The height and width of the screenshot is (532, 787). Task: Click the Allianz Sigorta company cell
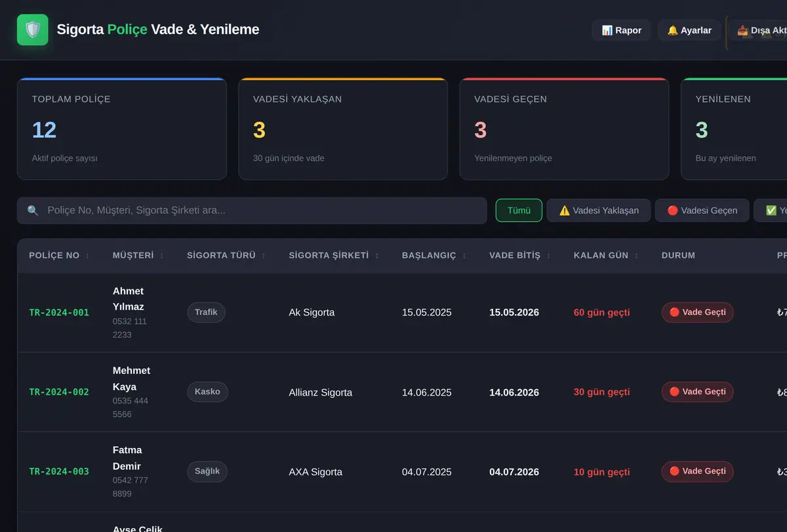click(321, 393)
